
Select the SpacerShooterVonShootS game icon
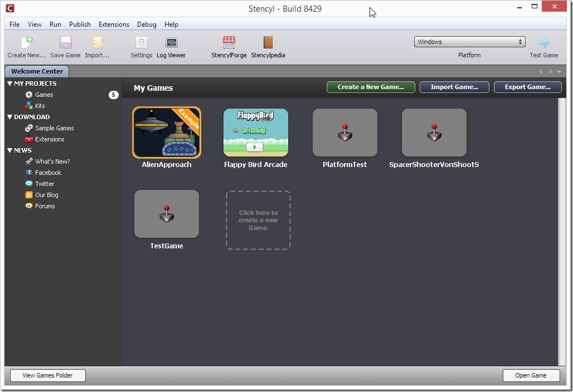434,133
